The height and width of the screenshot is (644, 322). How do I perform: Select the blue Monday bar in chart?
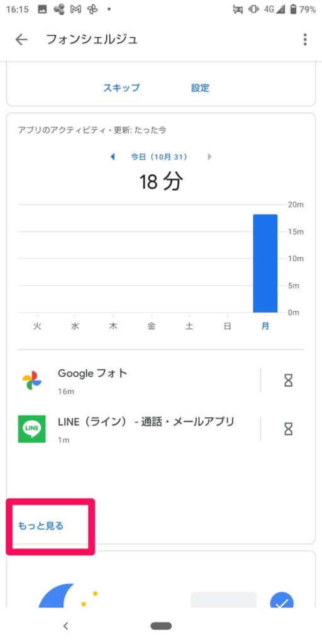(265, 264)
